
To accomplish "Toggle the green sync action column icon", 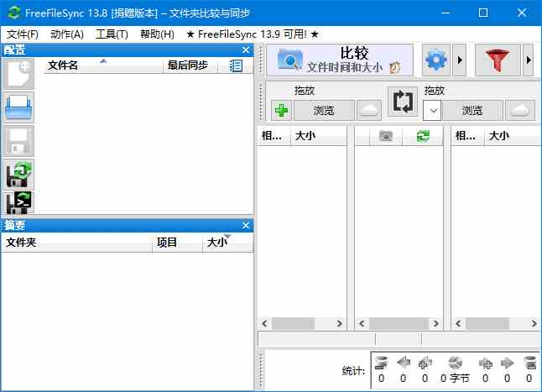I will (423, 136).
